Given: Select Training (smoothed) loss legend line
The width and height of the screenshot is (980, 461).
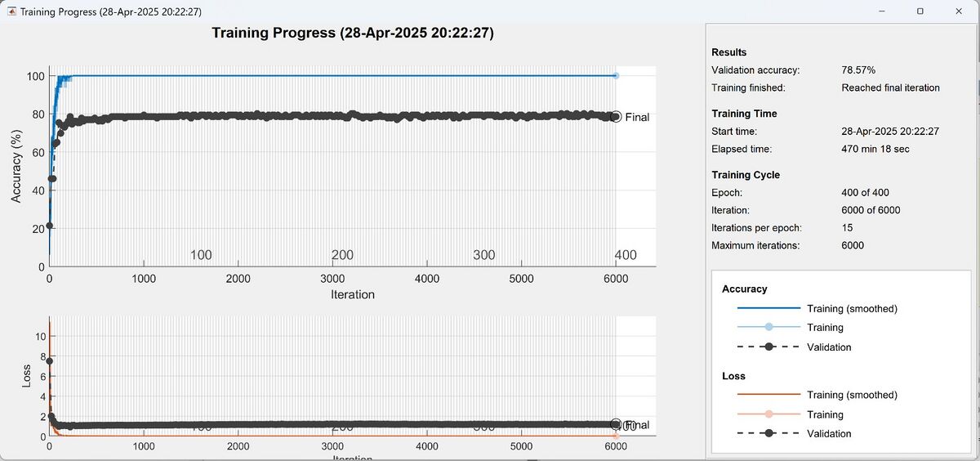Looking at the screenshot, I should [x=768, y=395].
